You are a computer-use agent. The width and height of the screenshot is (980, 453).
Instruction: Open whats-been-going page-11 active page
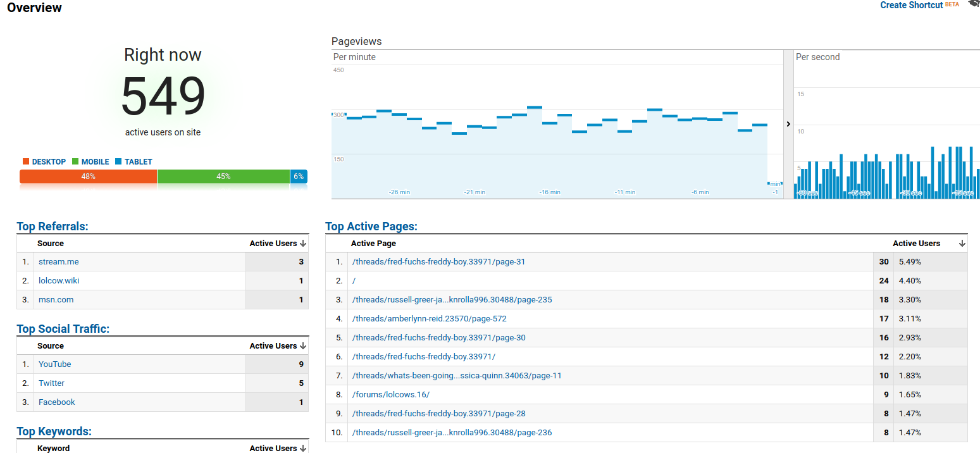pyautogui.click(x=457, y=376)
